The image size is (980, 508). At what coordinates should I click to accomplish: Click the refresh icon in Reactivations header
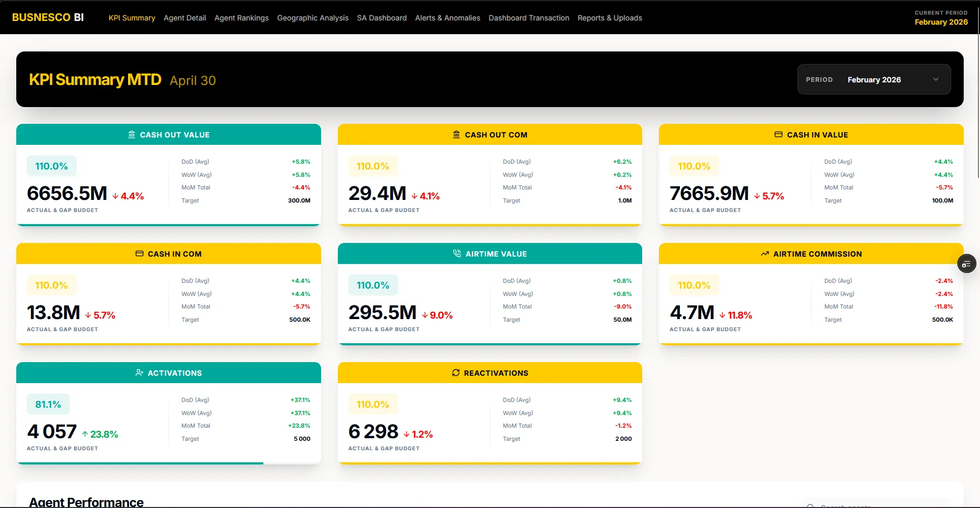click(x=456, y=373)
